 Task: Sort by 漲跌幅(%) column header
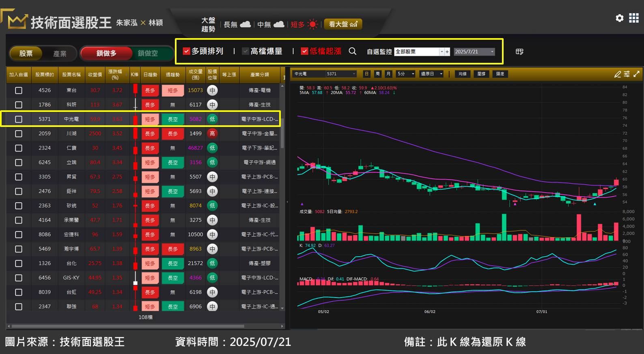117,75
